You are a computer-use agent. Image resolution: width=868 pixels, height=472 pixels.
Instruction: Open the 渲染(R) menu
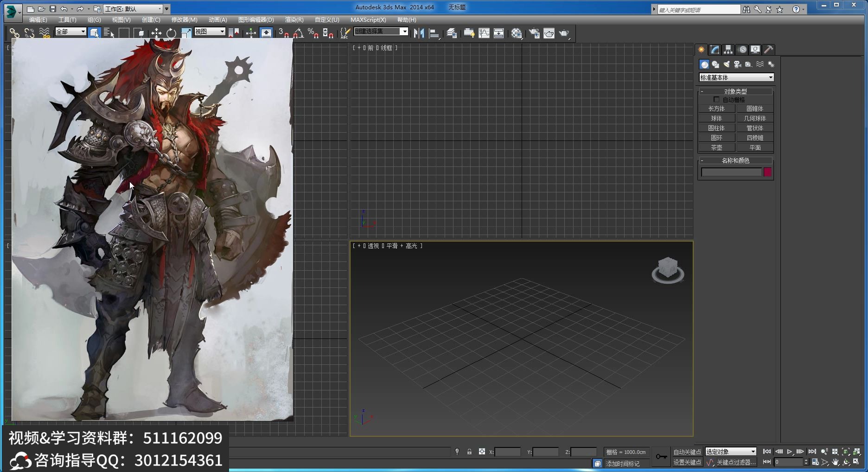294,20
